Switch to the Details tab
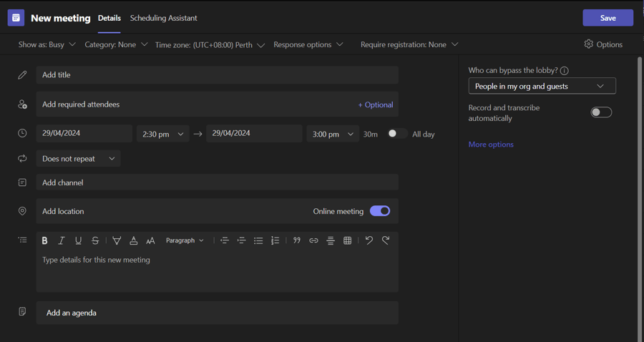This screenshot has height=342, width=644. tap(109, 18)
